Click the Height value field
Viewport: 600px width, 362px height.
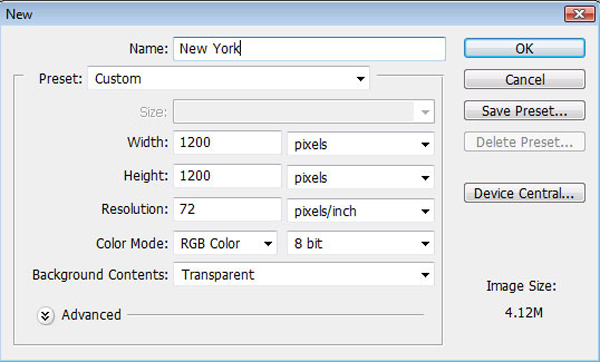227,176
